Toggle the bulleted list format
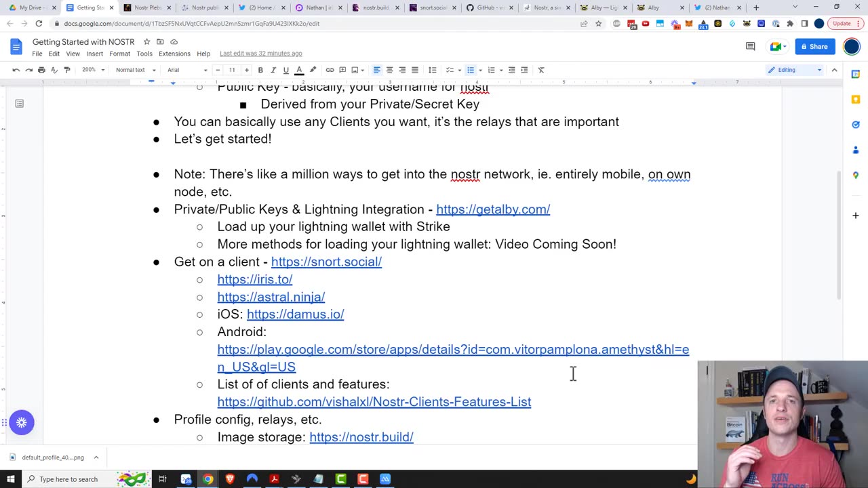The image size is (868, 488). point(471,70)
